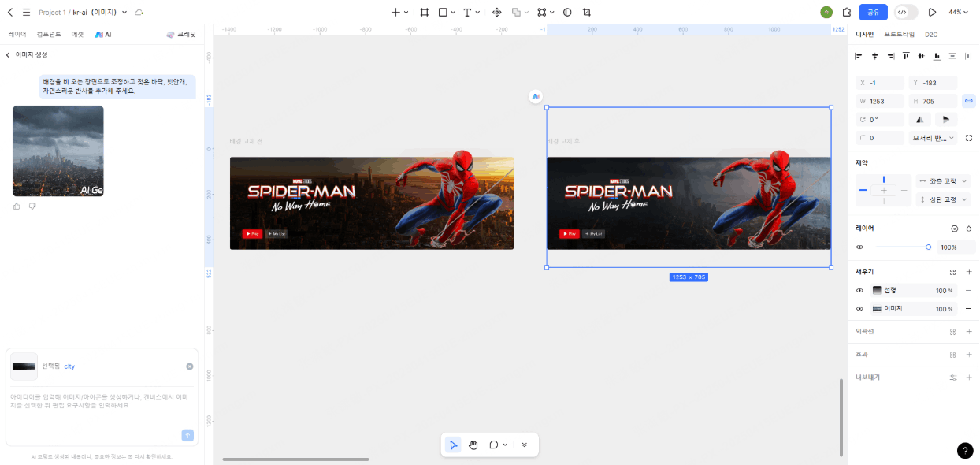The image size is (980, 465).
Task: Switch to the D2C tab
Action: [931, 35]
